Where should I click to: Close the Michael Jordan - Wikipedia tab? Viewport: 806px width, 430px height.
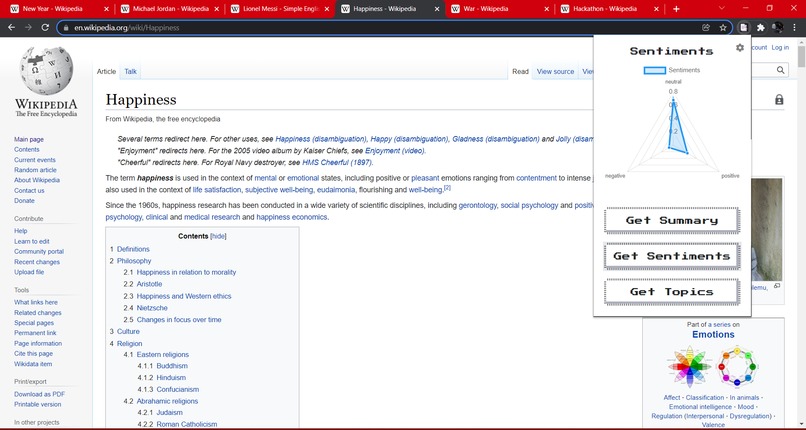coord(216,9)
